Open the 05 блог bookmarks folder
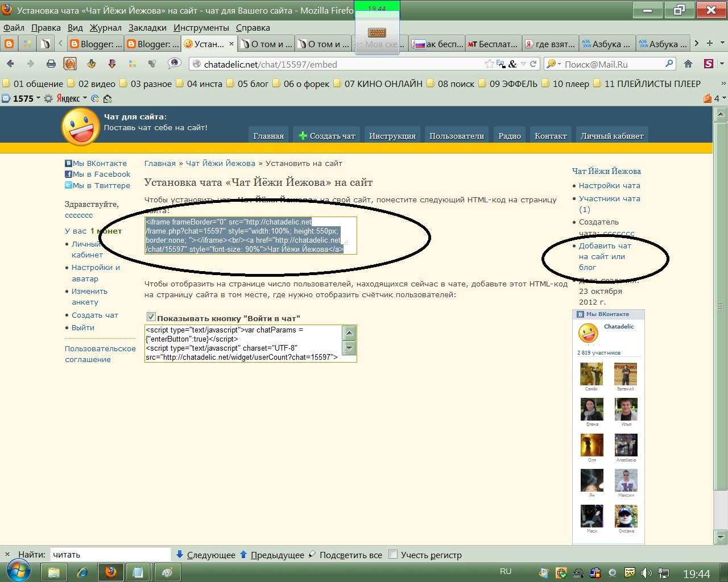The height and width of the screenshot is (582, 728). click(247, 84)
